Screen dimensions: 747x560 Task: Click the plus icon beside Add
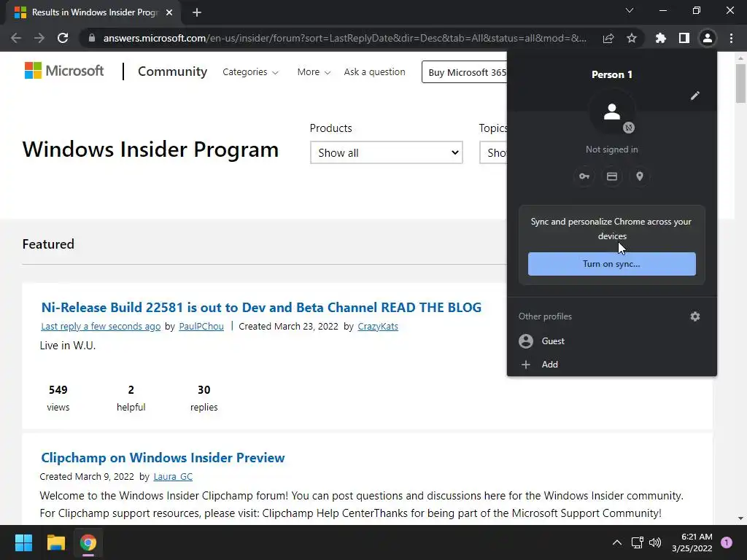[526, 365]
